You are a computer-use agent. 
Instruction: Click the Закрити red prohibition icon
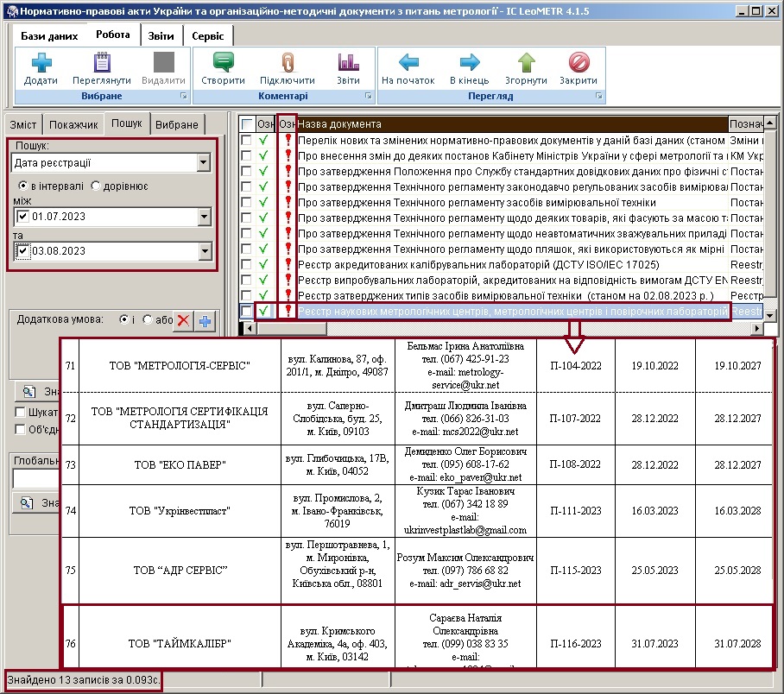pyautogui.click(x=579, y=62)
